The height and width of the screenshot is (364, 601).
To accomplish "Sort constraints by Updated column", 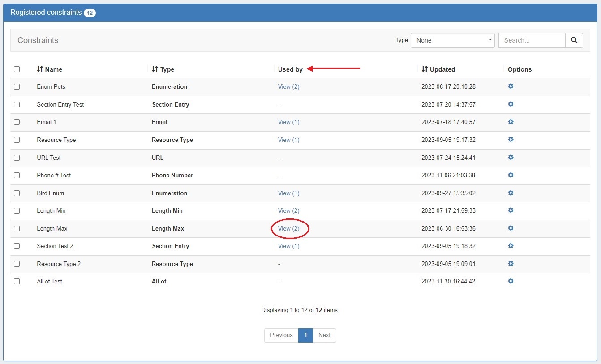I will (438, 69).
